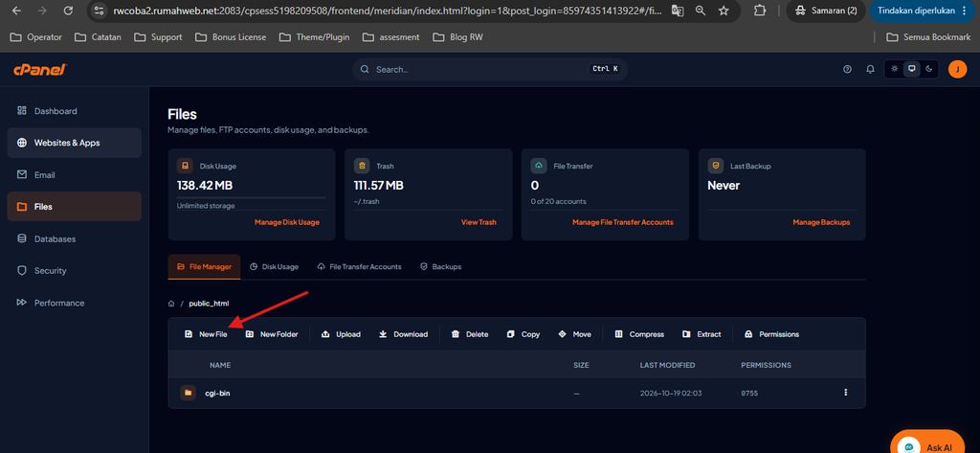Switch to dark theme moon icon
The image size is (980, 453).
pos(929,69)
